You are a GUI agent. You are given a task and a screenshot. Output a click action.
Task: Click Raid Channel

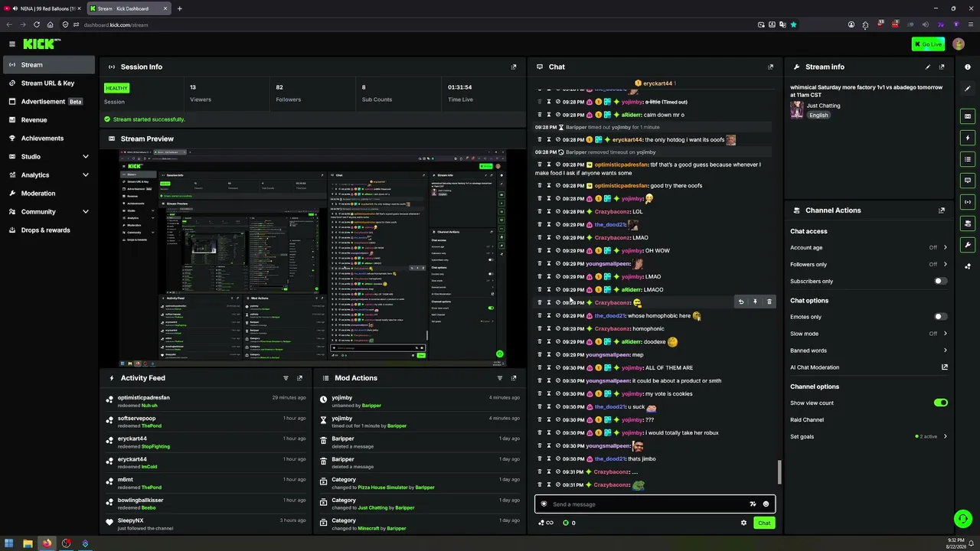pos(807,419)
